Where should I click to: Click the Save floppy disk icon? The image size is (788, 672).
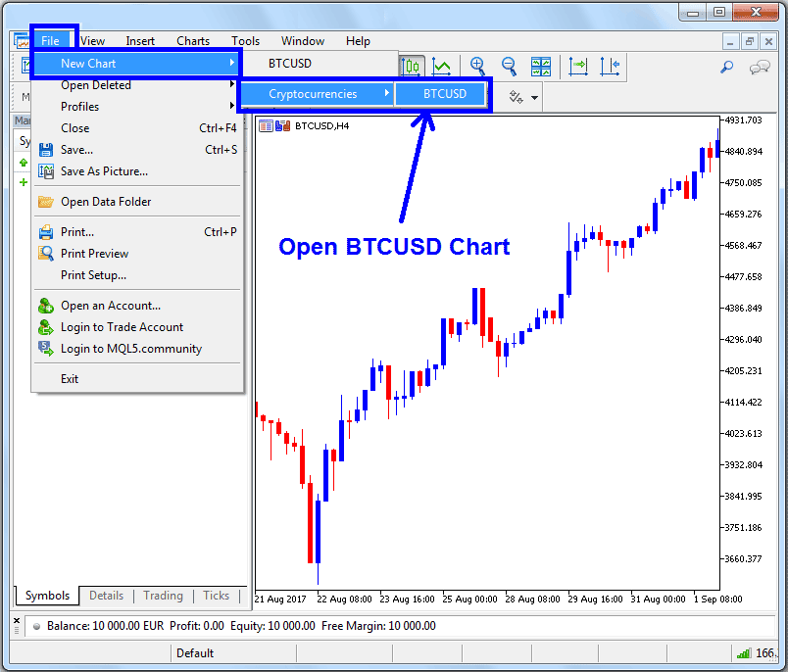click(x=46, y=150)
